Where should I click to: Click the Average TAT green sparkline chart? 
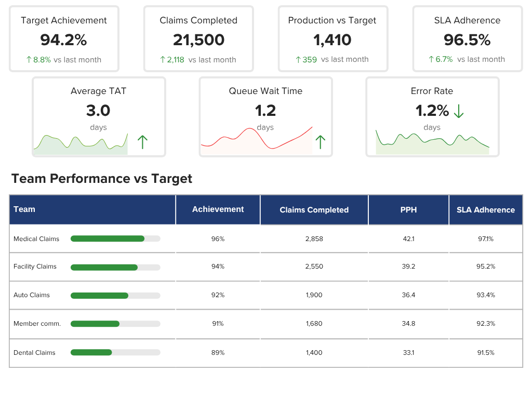click(x=81, y=144)
